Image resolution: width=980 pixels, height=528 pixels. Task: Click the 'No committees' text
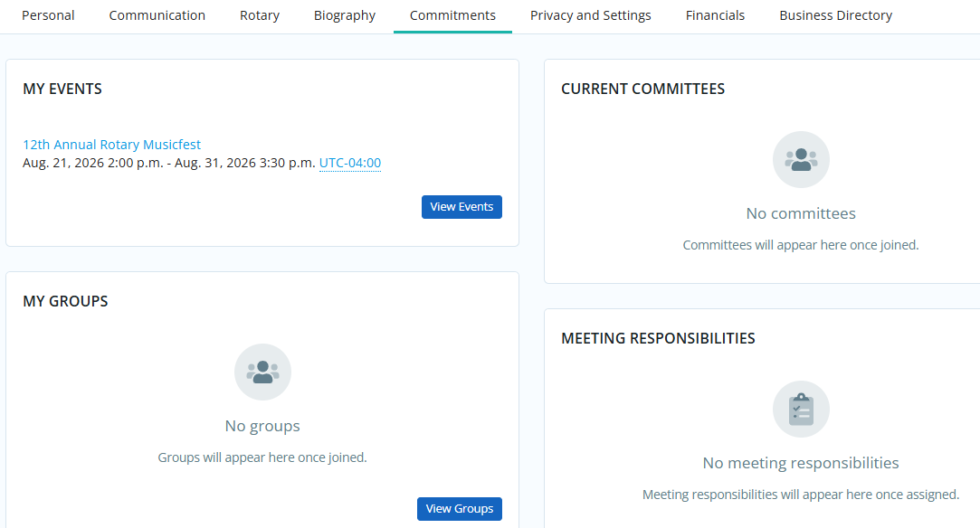801,213
